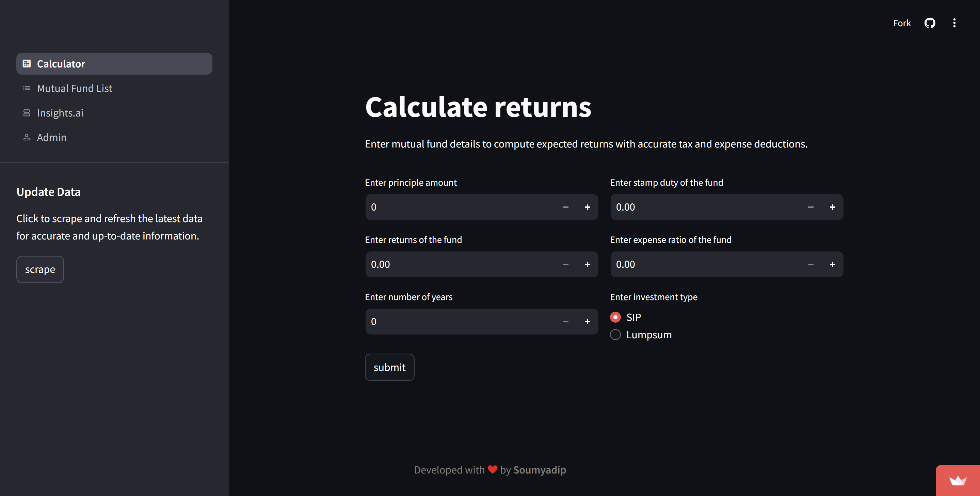The image size is (980, 496).
Task: Click the Calculator sidebar icon
Action: point(27,63)
